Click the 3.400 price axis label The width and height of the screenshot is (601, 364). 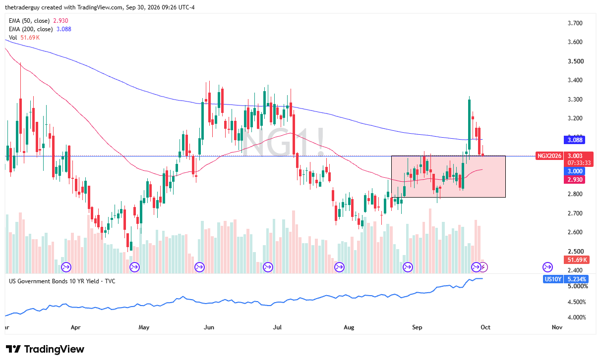pos(574,80)
